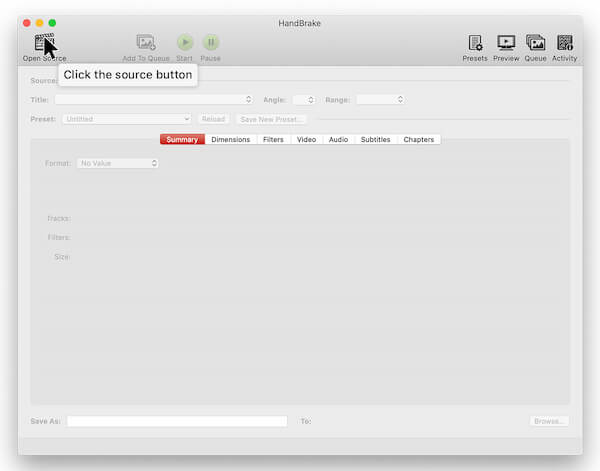
Task: Open the Angle selector
Action: [304, 99]
